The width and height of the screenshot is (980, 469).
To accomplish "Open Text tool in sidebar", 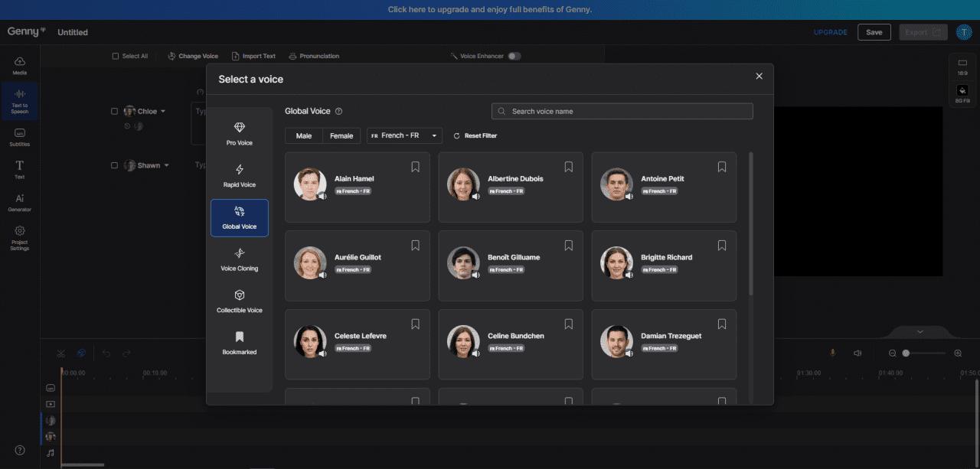I will (x=20, y=170).
